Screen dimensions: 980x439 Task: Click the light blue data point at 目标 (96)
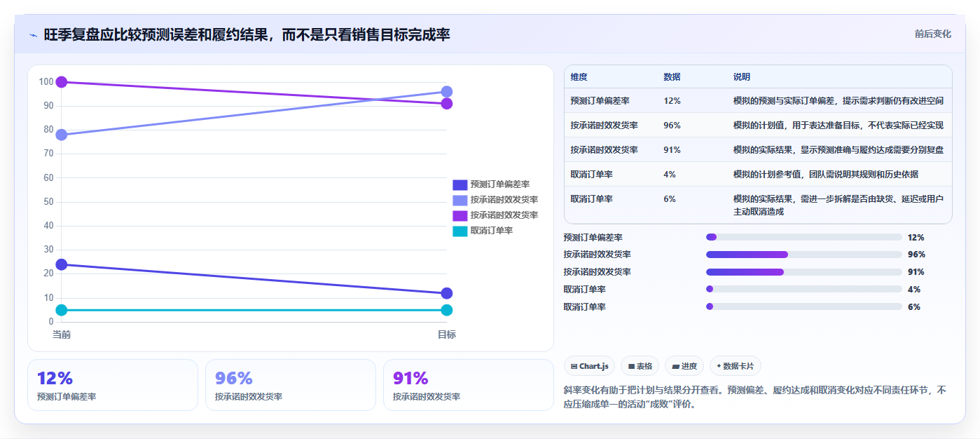pos(447,92)
